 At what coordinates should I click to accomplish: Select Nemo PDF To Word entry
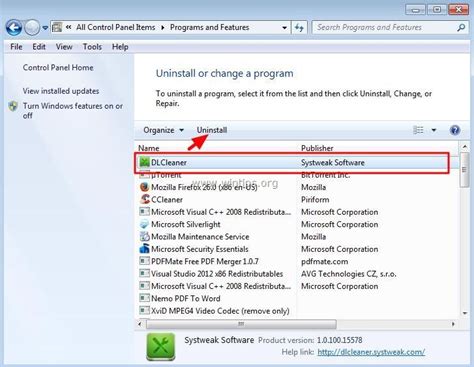pos(186,298)
